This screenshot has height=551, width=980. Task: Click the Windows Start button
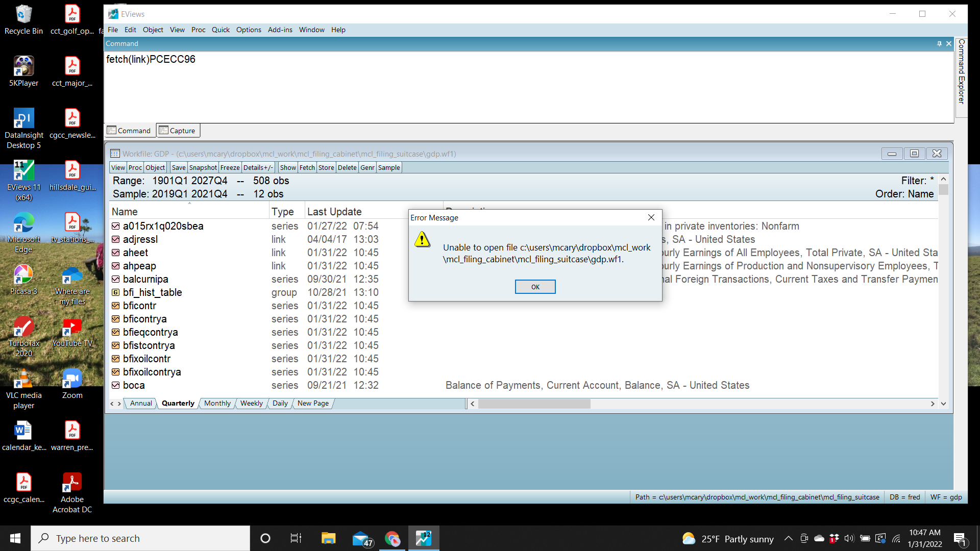(15, 538)
